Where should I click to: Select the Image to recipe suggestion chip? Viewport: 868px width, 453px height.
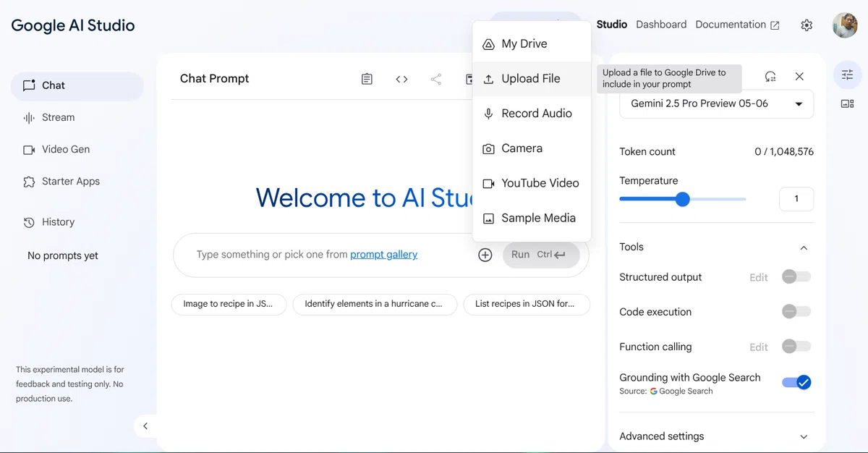(x=229, y=304)
